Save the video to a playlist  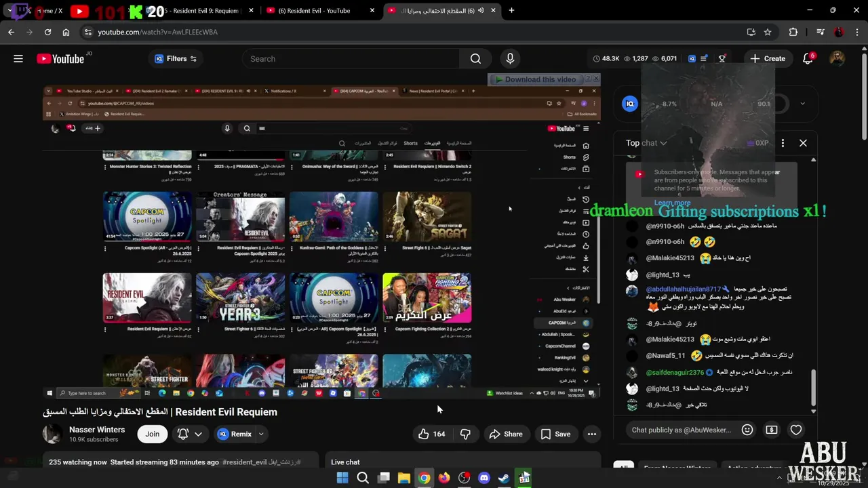pyautogui.click(x=555, y=434)
